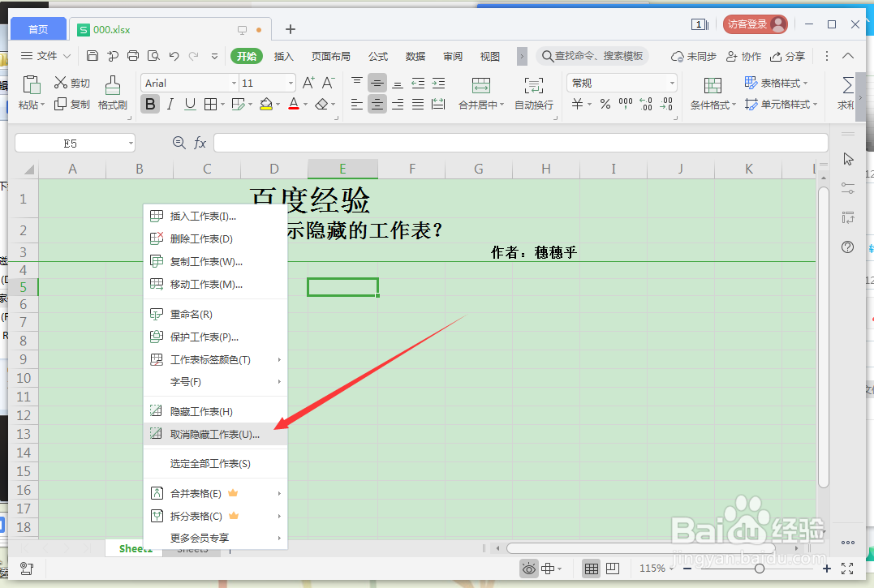
Task: Open the font size 11 dropdown
Action: [291, 83]
